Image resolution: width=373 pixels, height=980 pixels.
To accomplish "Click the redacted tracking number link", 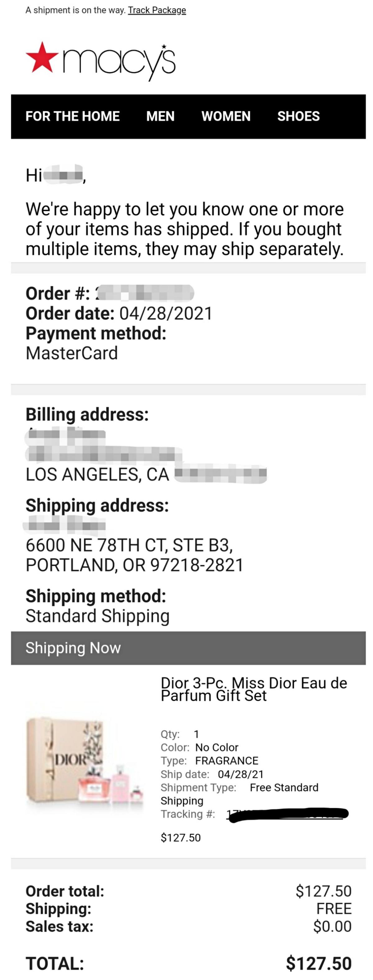I will point(288,814).
